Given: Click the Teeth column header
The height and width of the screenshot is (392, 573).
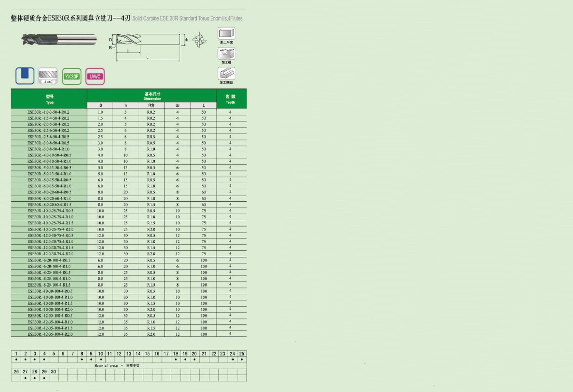Looking at the screenshot, I should coord(231,99).
